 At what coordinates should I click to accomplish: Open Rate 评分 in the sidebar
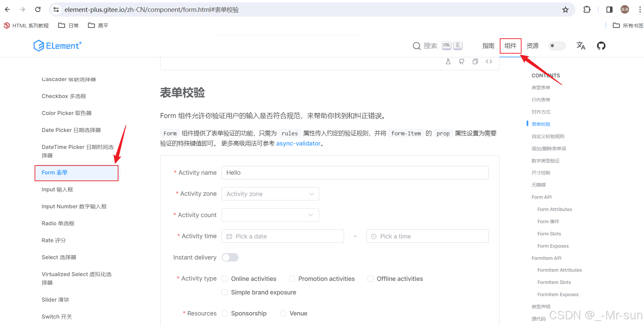tap(54, 241)
